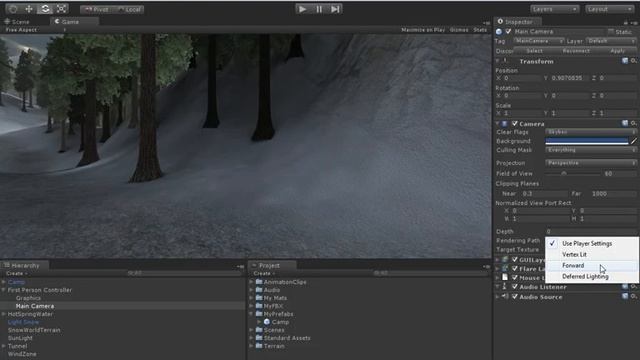This screenshot has height=360, width=640.
Task: Click the Field of View slider
Action: click(573, 173)
